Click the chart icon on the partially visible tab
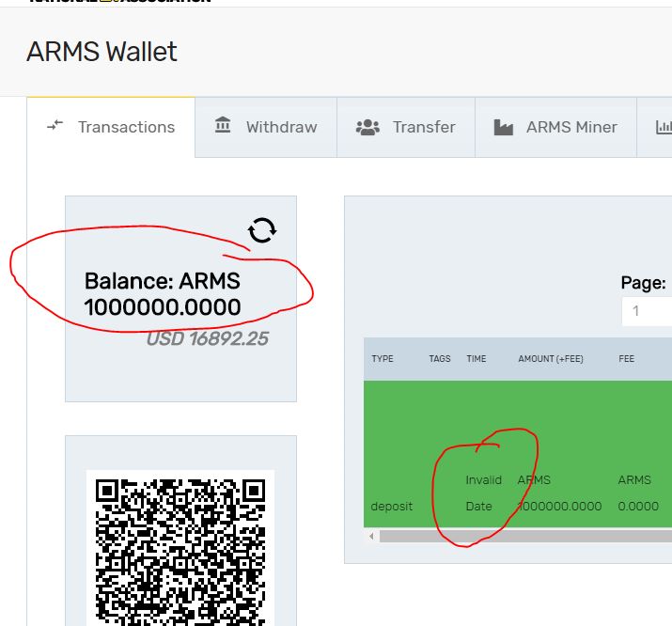The height and width of the screenshot is (626, 672). tap(664, 127)
